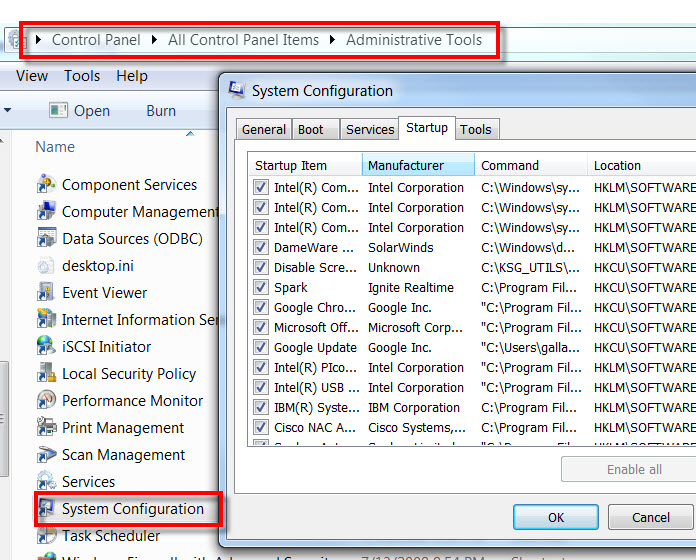Click the Unknown manufacturer cell
Screen dimensions: 696x560
point(394,267)
